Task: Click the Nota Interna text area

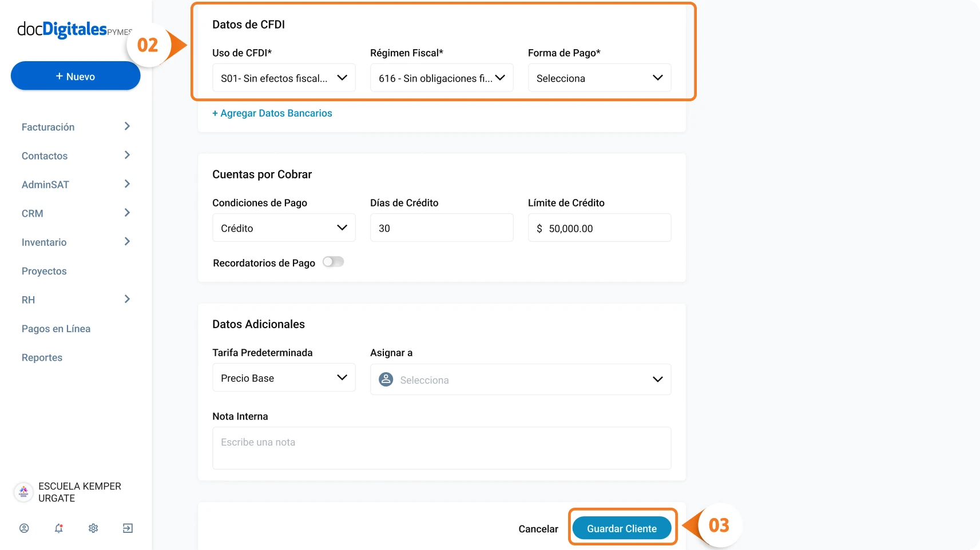Action: click(x=442, y=448)
